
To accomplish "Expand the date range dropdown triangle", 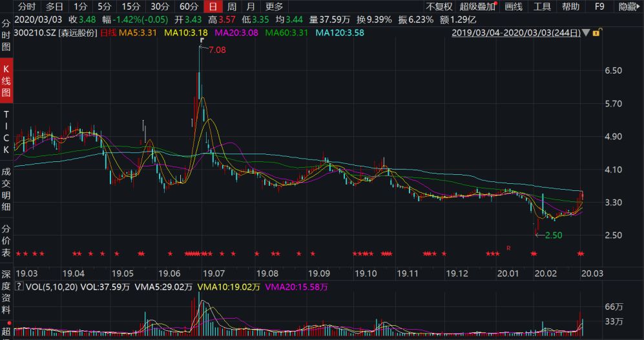I will pyautogui.click(x=586, y=32).
